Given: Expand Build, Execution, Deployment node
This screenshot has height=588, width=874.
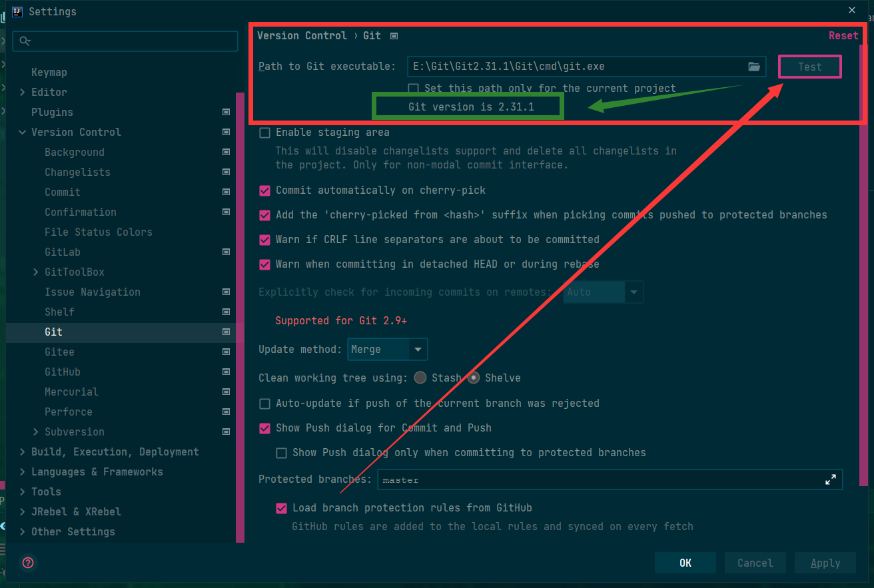Looking at the screenshot, I should point(22,451).
